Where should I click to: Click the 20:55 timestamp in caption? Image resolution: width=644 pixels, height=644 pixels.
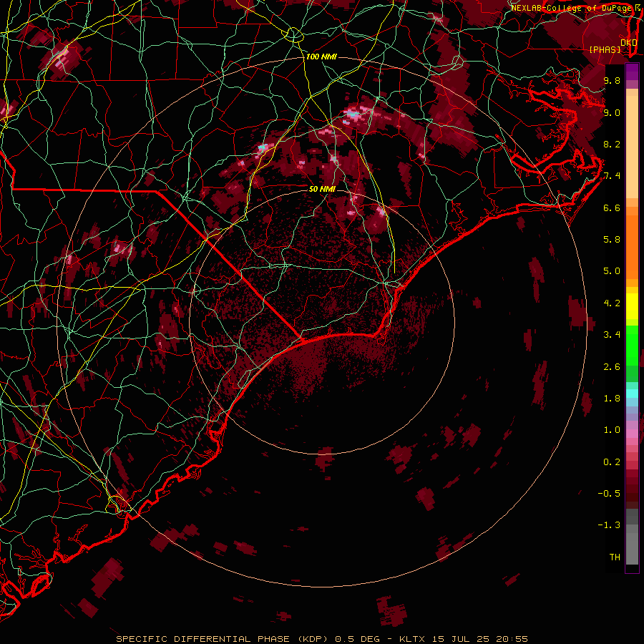512,639
